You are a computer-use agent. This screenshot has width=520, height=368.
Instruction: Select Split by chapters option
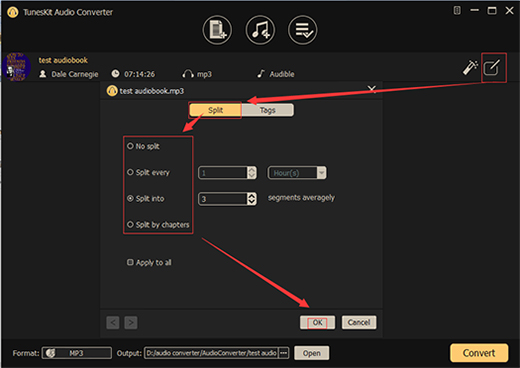click(158, 224)
